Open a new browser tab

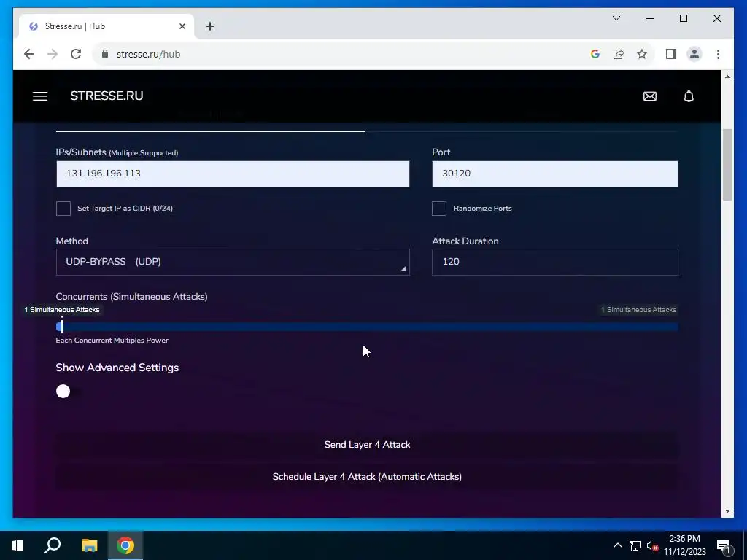coord(209,26)
